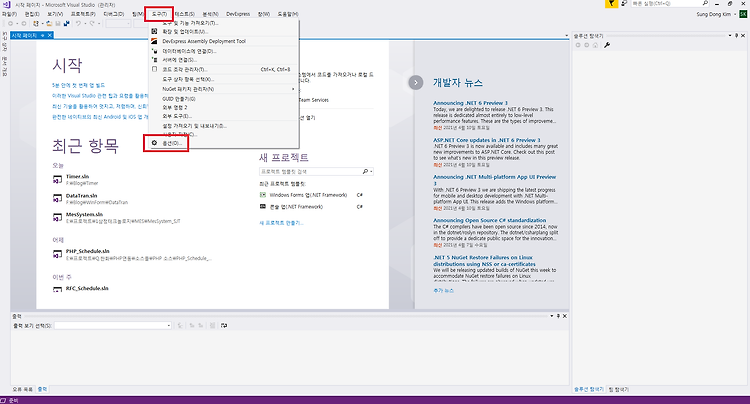Close the 시작 페이지 tab
Viewport: 750px width, 404px height.
point(50,35)
